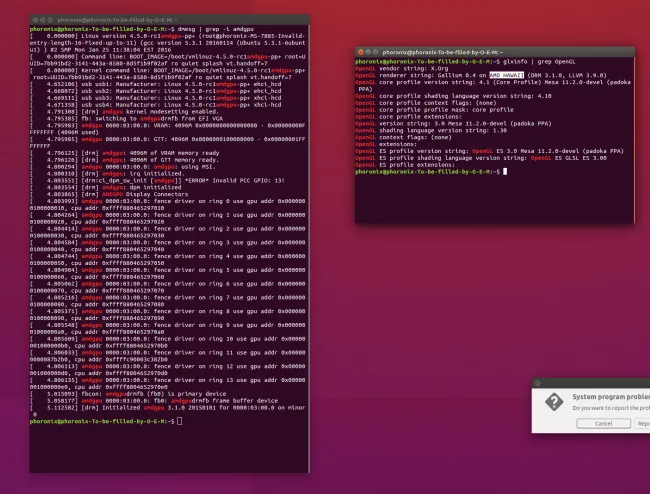Click the cut-off Report button in the problem dialog
650x494 pixels.
pos(643,423)
